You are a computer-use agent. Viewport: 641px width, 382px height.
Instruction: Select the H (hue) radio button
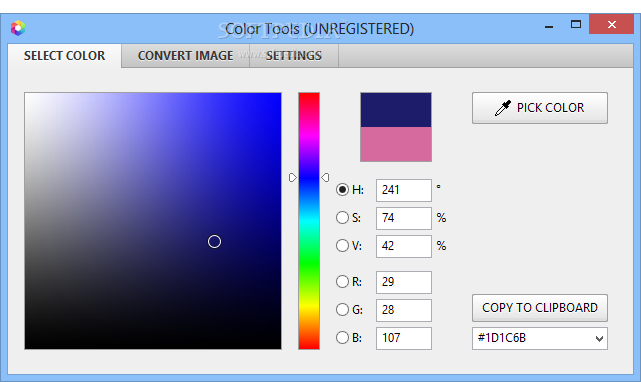(x=342, y=190)
